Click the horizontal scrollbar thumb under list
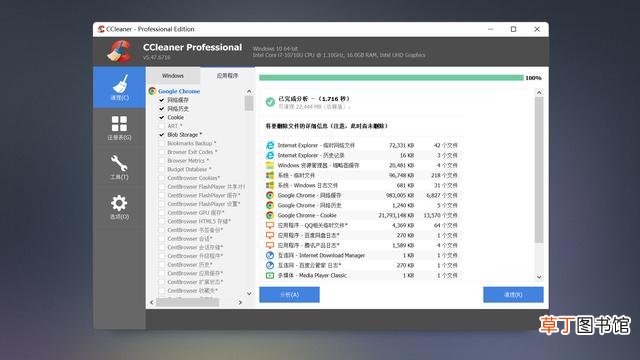Image resolution: width=640 pixels, height=360 pixels. (188, 302)
